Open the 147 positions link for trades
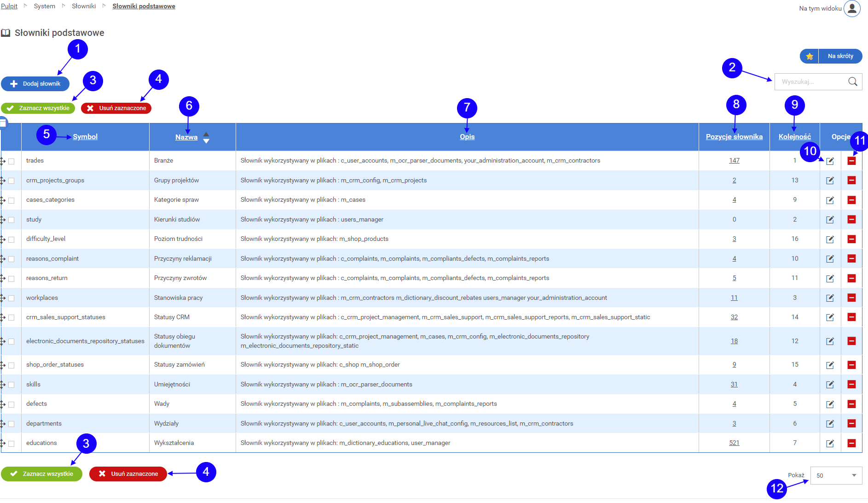Viewport: 868px width, 503px height. coord(734,161)
